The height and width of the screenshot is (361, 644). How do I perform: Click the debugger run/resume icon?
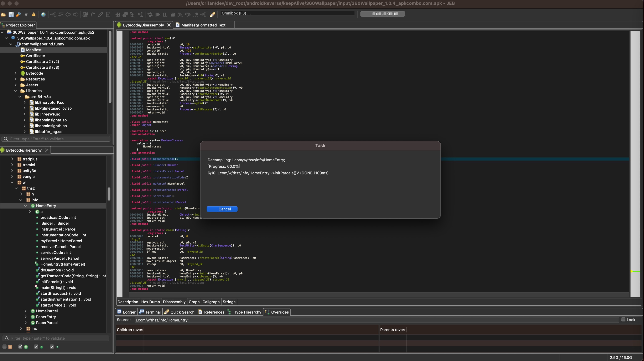coord(157,15)
